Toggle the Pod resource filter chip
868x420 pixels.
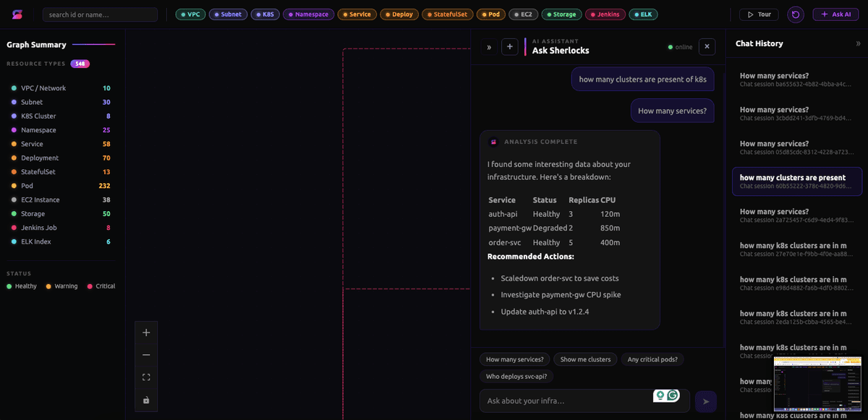490,14
